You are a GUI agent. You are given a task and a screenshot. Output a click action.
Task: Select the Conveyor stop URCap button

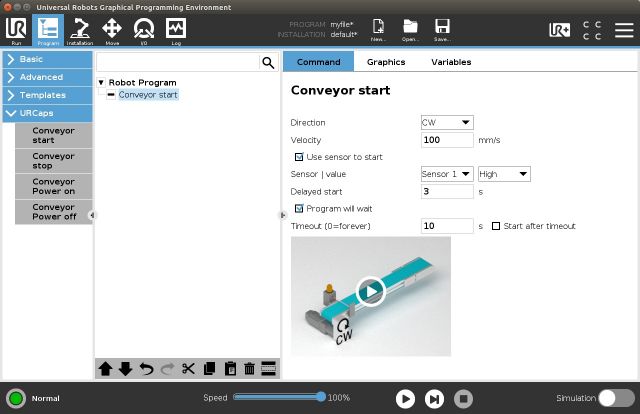tap(54, 161)
